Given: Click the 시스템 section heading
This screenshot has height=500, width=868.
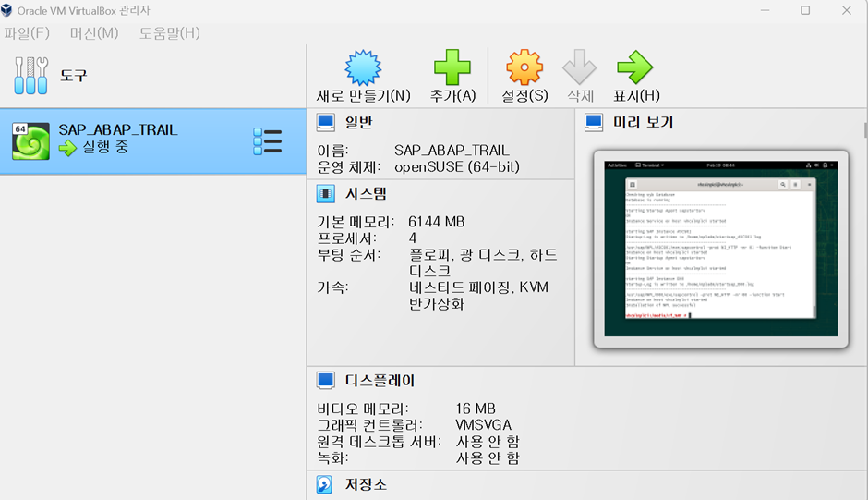Looking at the screenshot, I should point(366,194).
